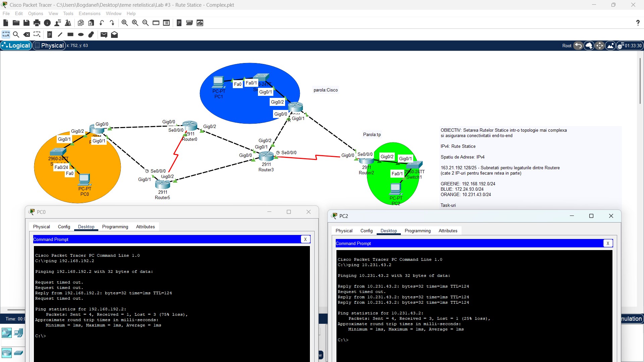Open the Options menu
644x362 pixels.
(x=36, y=13)
